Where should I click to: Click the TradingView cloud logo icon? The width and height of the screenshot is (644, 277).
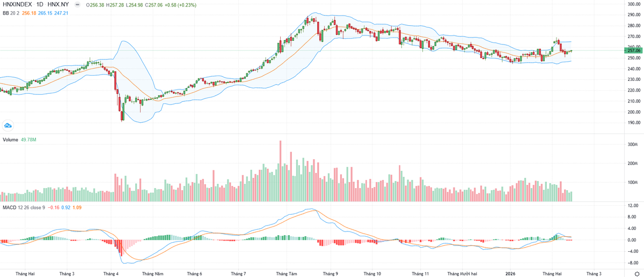pyautogui.click(x=8, y=125)
